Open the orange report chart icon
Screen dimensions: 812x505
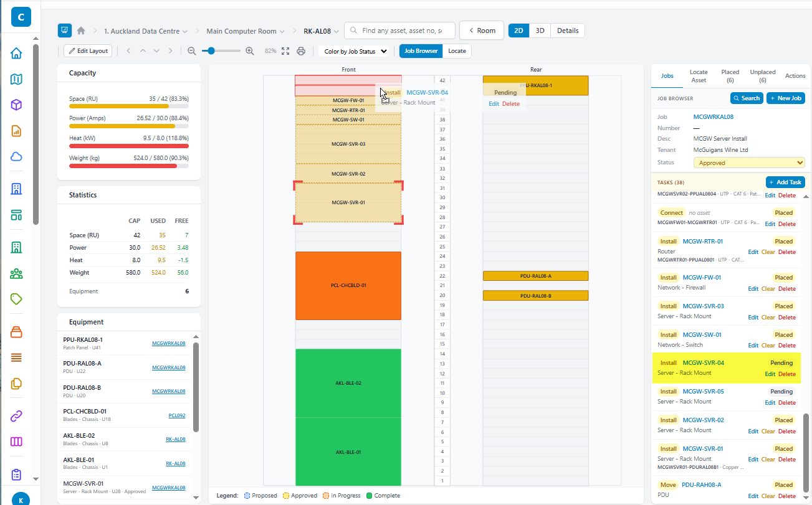(17, 131)
